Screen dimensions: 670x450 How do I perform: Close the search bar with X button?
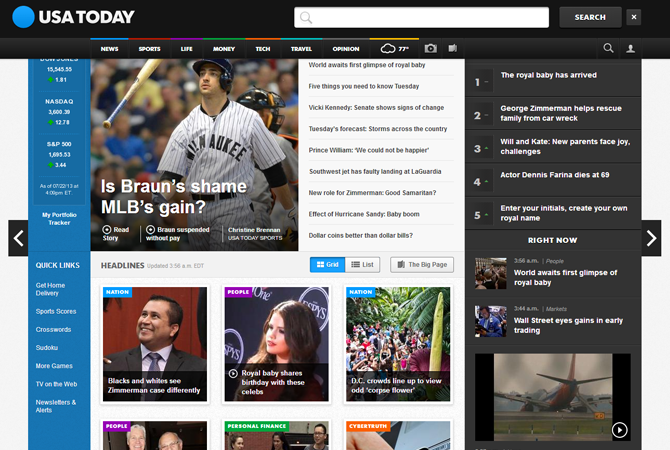[x=634, y=17]
